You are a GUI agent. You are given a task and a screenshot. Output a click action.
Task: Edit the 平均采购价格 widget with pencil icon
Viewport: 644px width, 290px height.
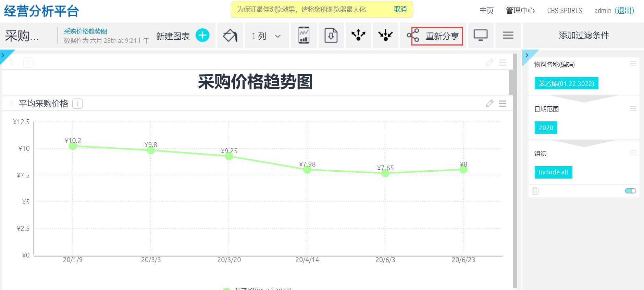[x=490, y=104]
